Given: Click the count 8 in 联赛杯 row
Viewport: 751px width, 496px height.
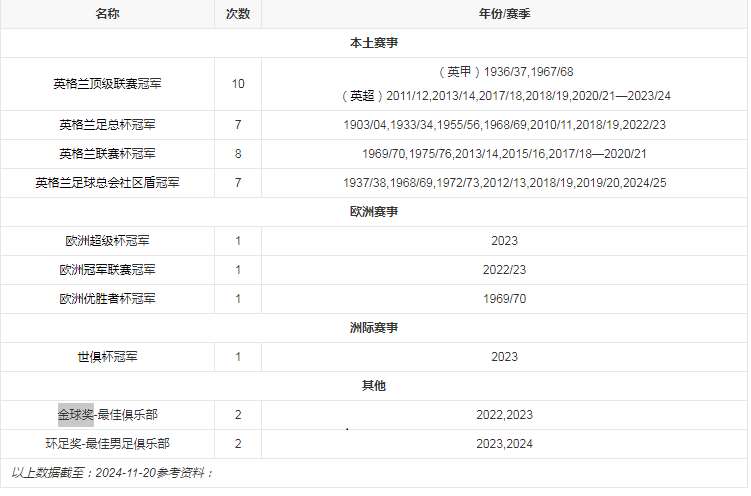Looking at the screenshot, I should click(x=238, y=154).
